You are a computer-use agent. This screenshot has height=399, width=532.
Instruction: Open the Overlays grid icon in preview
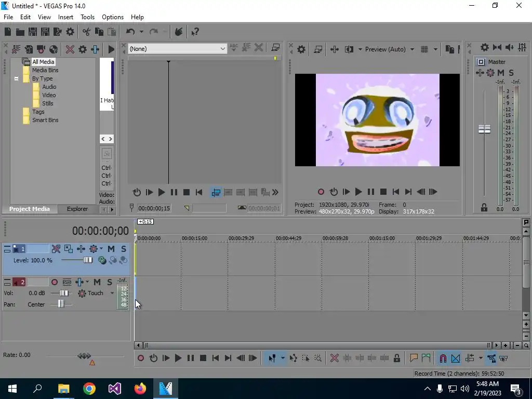pyautogui.click(x=424, y=49)
